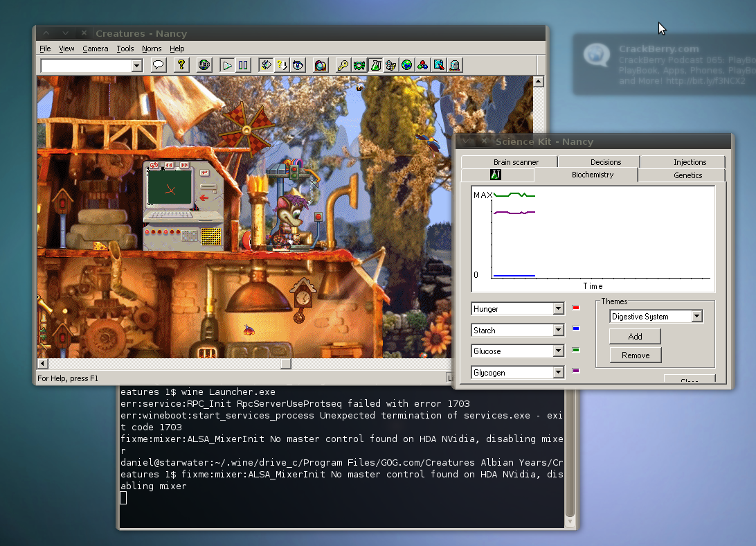Switch to the Genetics tab

[x=687, y=175]
